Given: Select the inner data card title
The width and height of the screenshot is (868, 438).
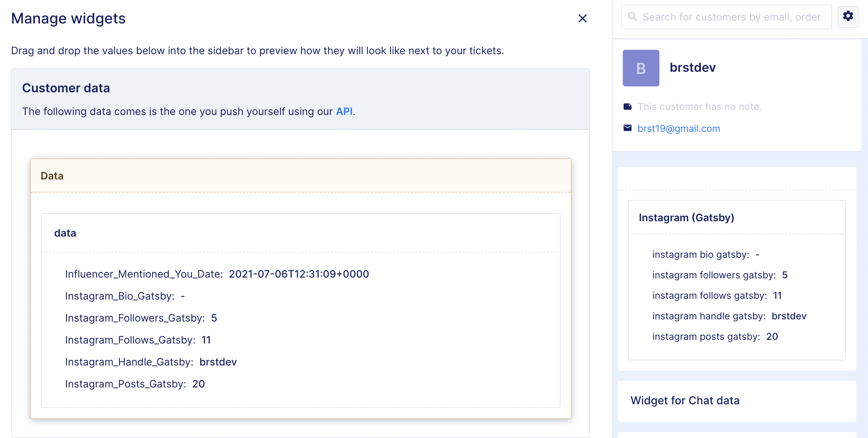Looking at the screenshot, I should (65, 233).
